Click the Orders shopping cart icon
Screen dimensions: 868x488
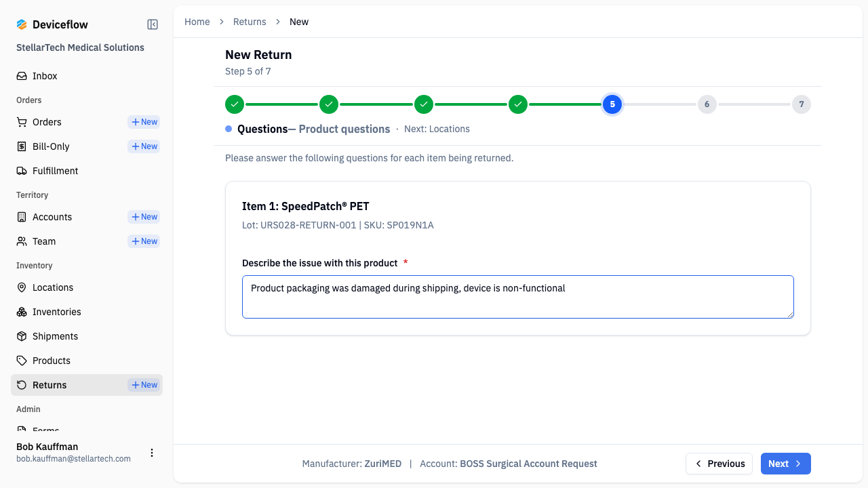pyautogui.click(x=22, y=122)
